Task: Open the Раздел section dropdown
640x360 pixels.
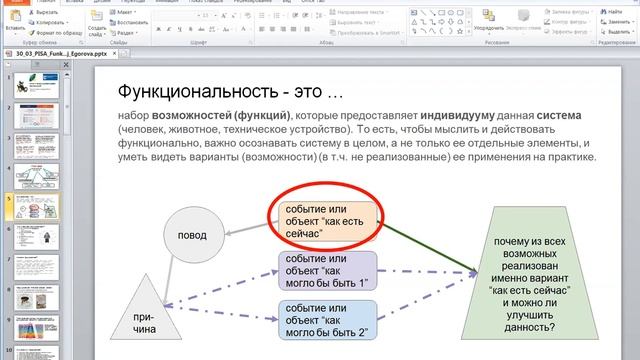Action: tap(124, 33)
